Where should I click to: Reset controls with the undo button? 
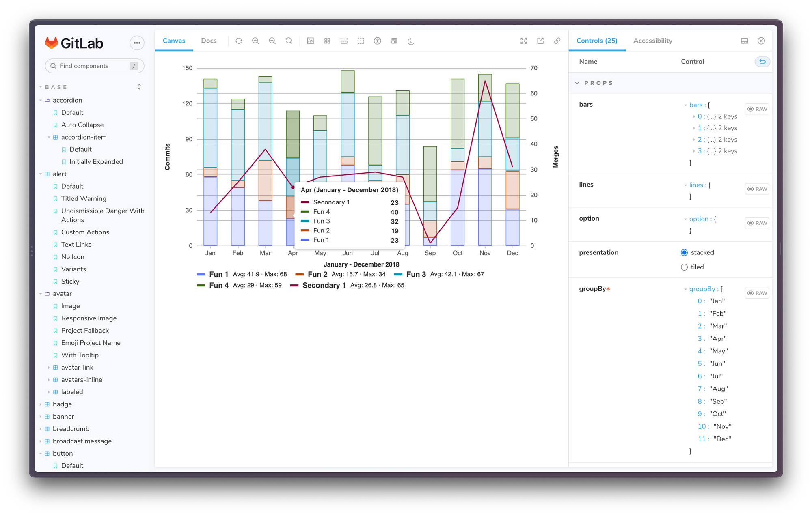[x=762, y=62]
